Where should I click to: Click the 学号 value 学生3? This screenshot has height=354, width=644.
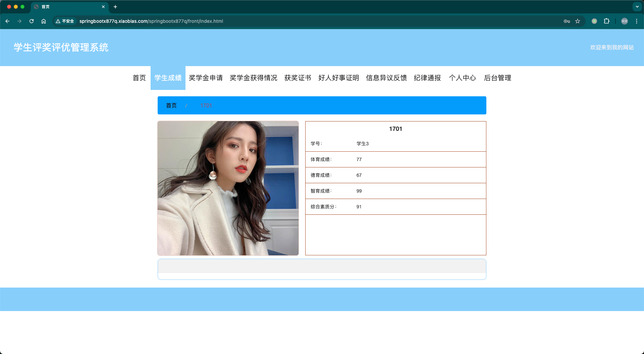click(x=363, y=144)
